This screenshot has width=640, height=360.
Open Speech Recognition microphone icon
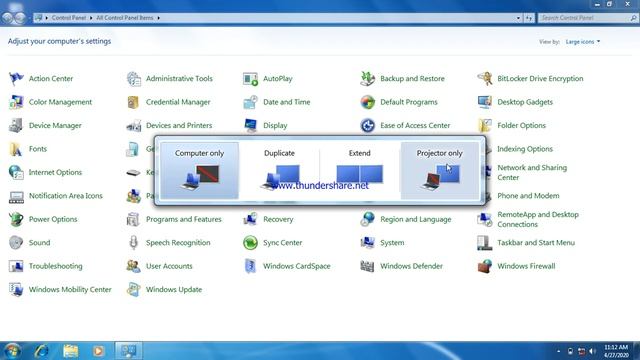(x=133, y=242)
